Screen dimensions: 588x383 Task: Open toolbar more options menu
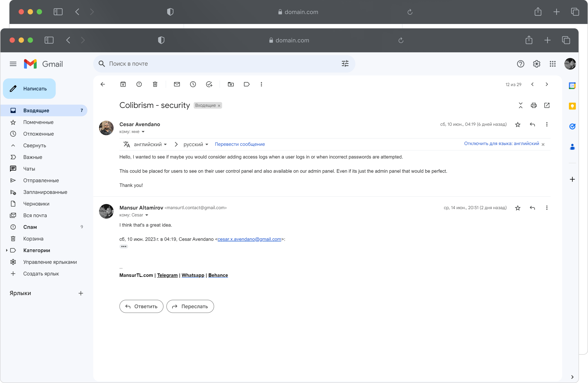[x=261, y=84]
